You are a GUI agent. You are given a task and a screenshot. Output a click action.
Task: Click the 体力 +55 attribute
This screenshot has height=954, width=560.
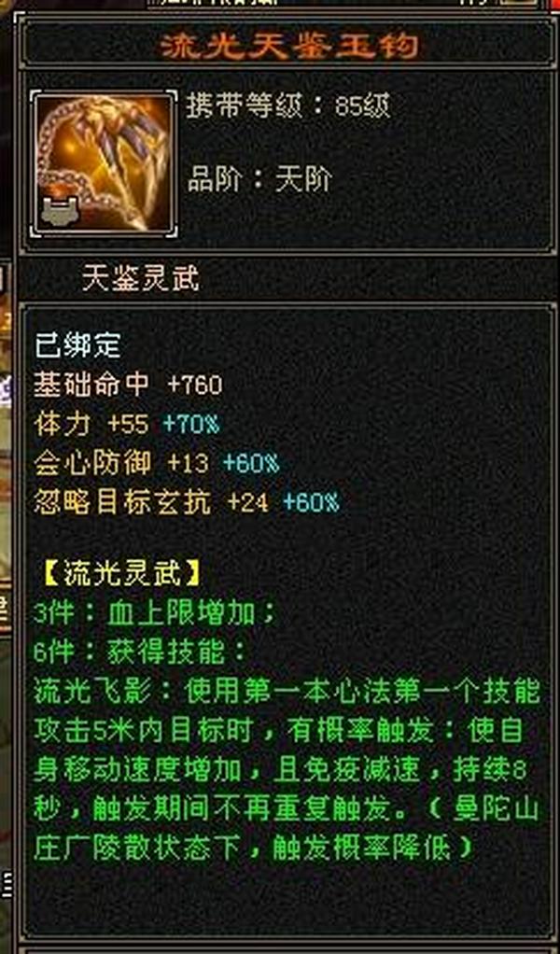pyautogui.click(x=91, y=424)
